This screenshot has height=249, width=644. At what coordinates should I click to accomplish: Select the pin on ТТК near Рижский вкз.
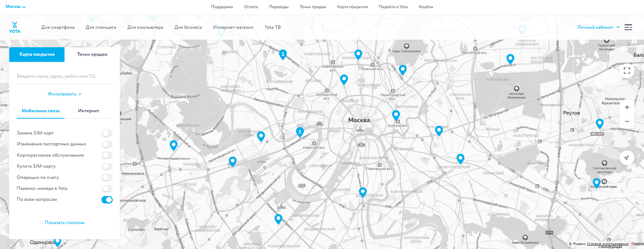pyautogui.click(x=402, y=70)
